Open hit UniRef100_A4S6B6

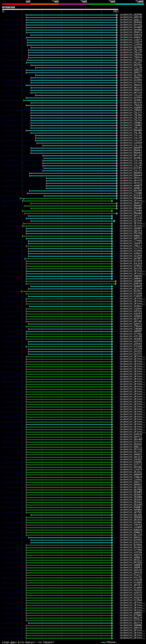131,30
